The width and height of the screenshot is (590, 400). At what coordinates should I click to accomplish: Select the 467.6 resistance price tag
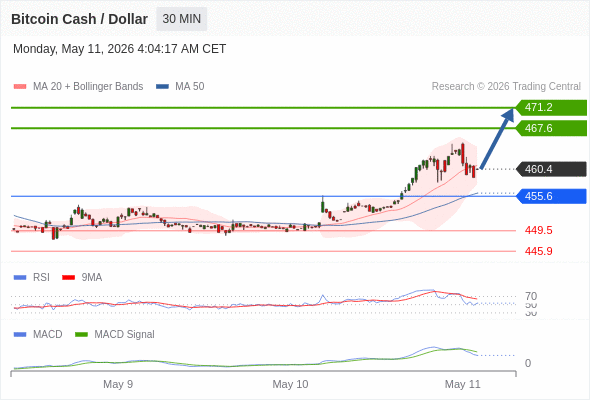[551, 128]
